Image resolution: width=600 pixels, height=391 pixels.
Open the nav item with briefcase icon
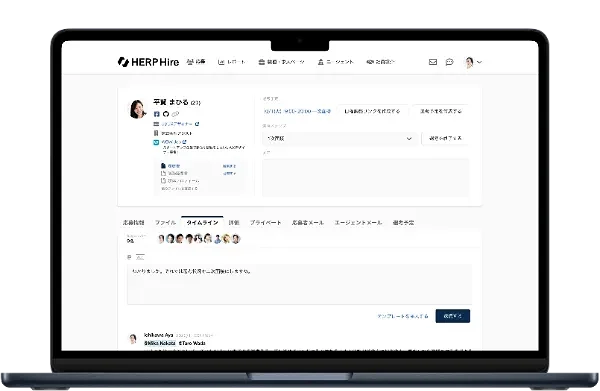coord(281,62)
